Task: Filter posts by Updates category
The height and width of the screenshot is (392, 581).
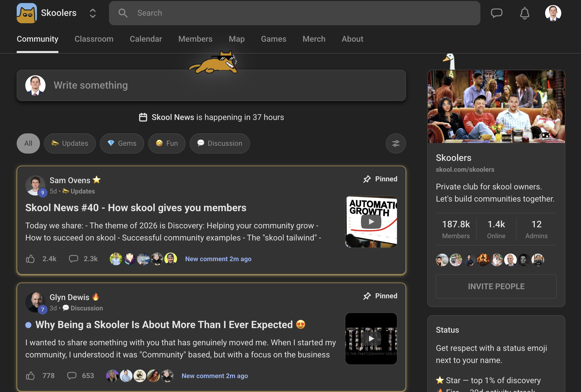Action: click(70, 143)
